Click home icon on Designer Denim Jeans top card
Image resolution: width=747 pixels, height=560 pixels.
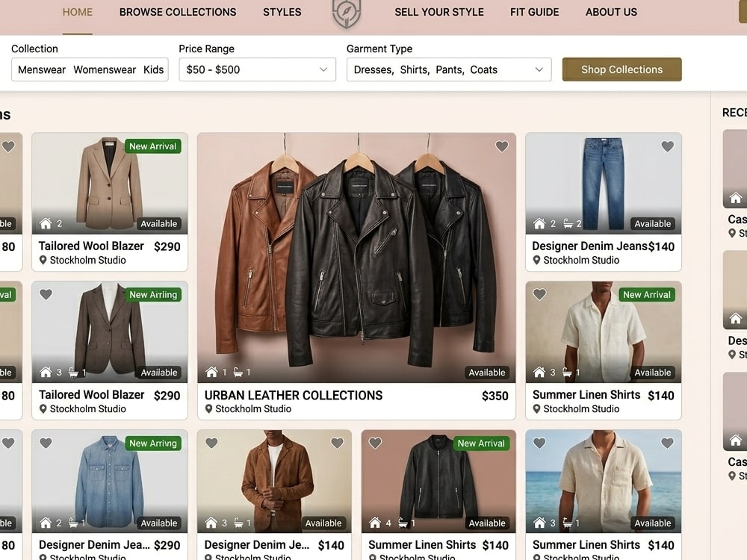click(x=539, y=223)
